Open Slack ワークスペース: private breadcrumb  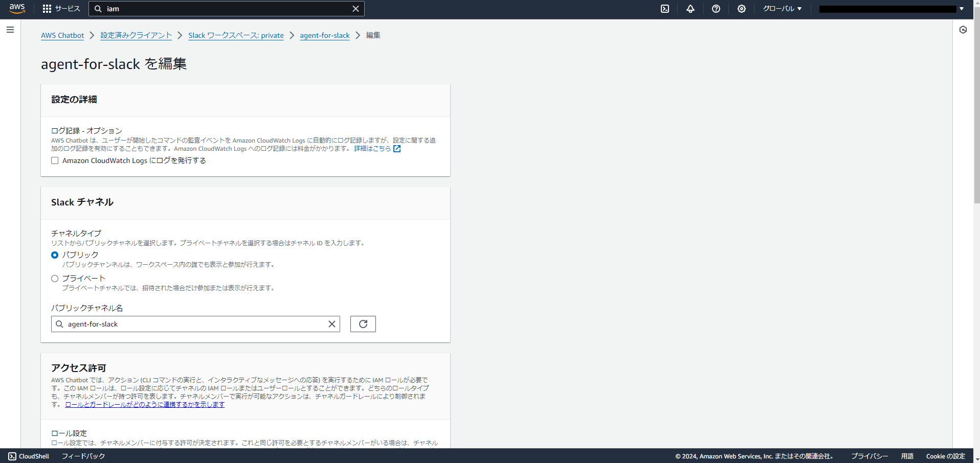pos(236,35)
